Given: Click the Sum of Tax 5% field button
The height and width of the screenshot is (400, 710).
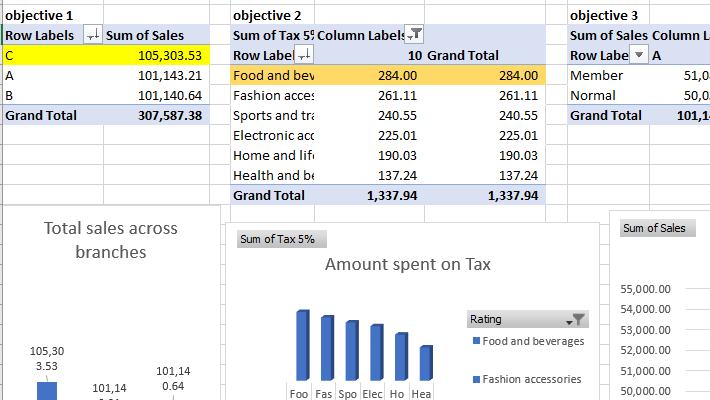Looking at the screenshot, I should point(281,239).
